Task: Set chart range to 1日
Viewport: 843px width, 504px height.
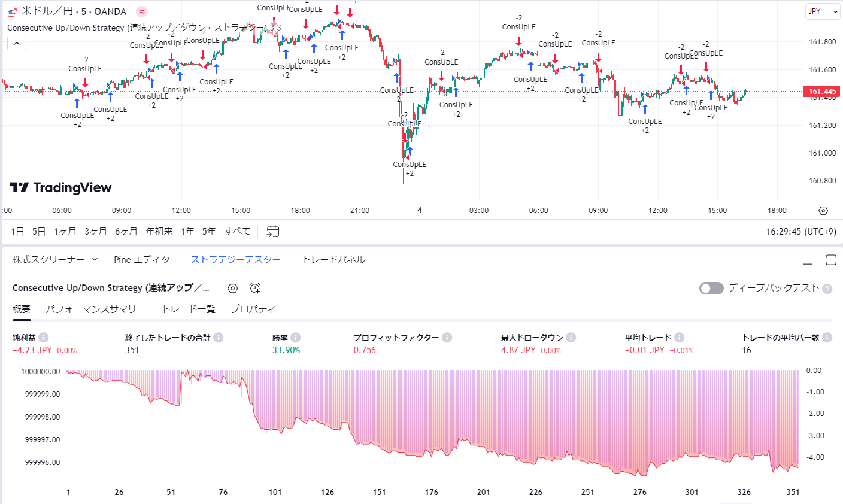Action: point(18,232)
